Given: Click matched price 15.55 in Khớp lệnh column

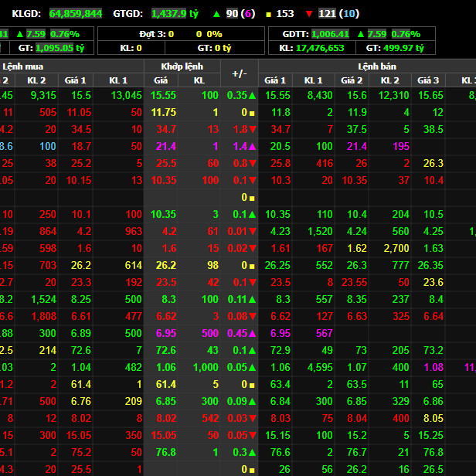Looking at the screenshot, I should 163,95.
